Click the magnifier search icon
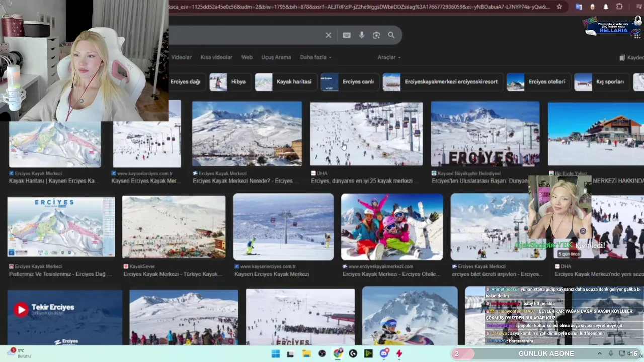This screenshot has width=644, height=362. 391,35
